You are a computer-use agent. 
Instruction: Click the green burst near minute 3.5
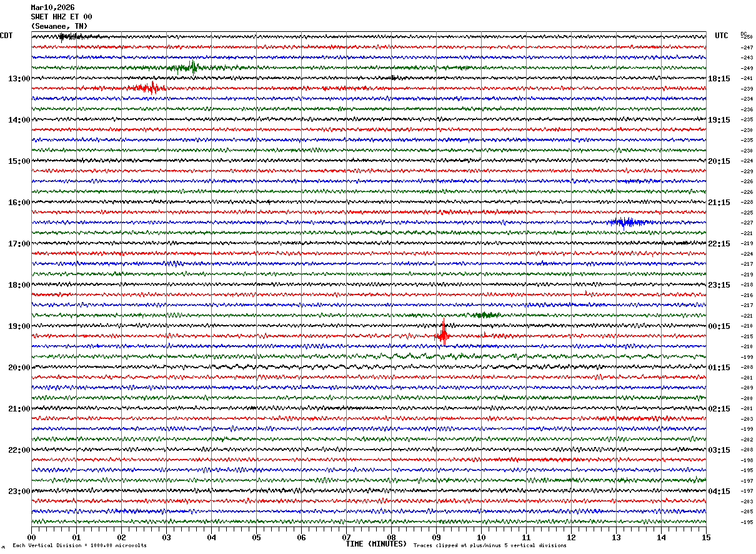click(192, 68)
